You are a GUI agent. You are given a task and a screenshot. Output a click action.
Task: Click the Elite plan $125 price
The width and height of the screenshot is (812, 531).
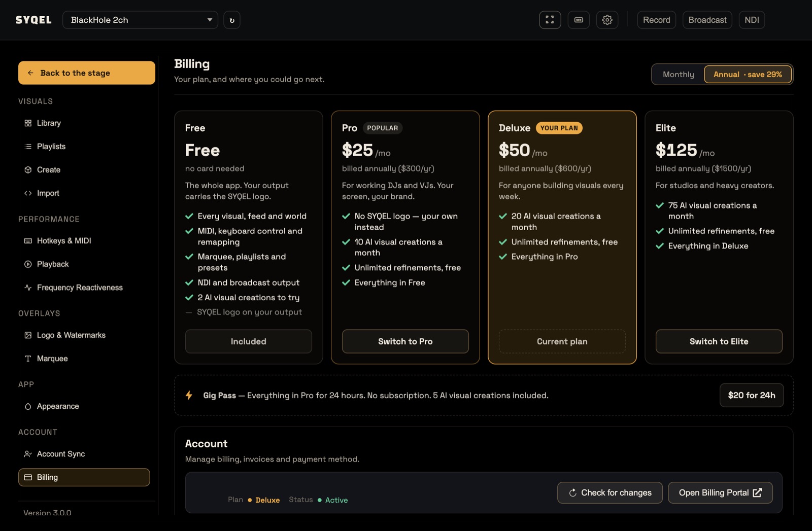point(676,150)
